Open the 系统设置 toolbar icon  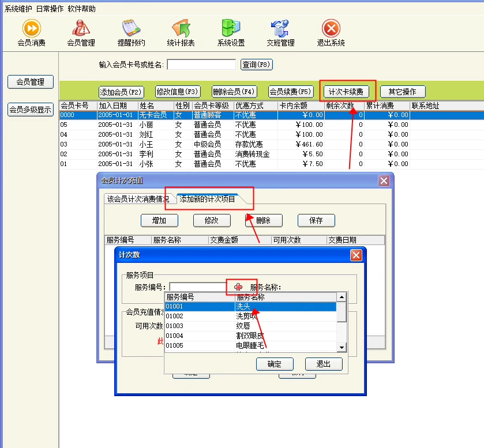point(231,33)
